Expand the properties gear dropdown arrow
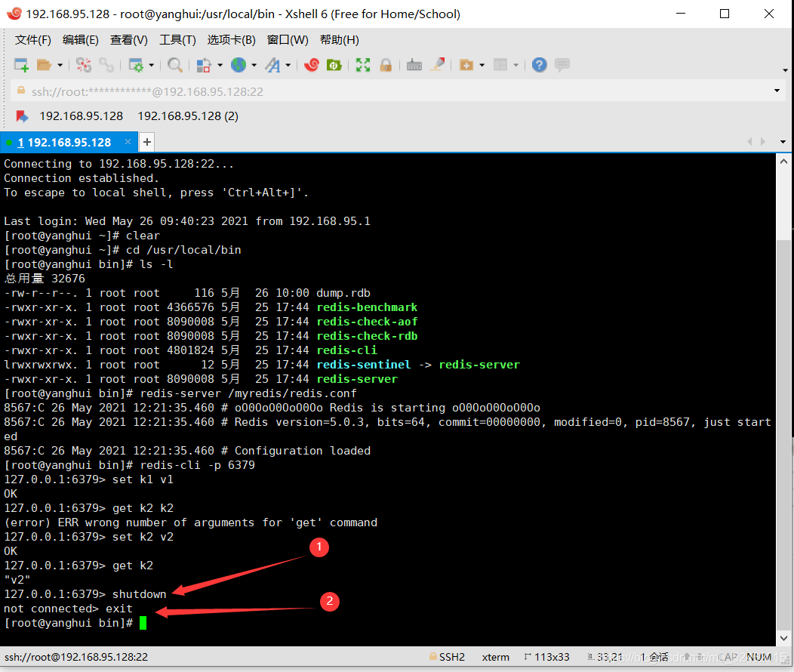794x672 pixels. (152, 66)
